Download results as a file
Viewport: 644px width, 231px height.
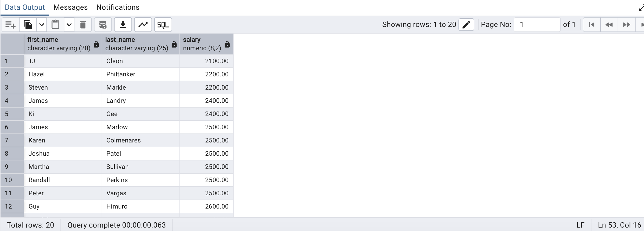click(x=123, y=25)
